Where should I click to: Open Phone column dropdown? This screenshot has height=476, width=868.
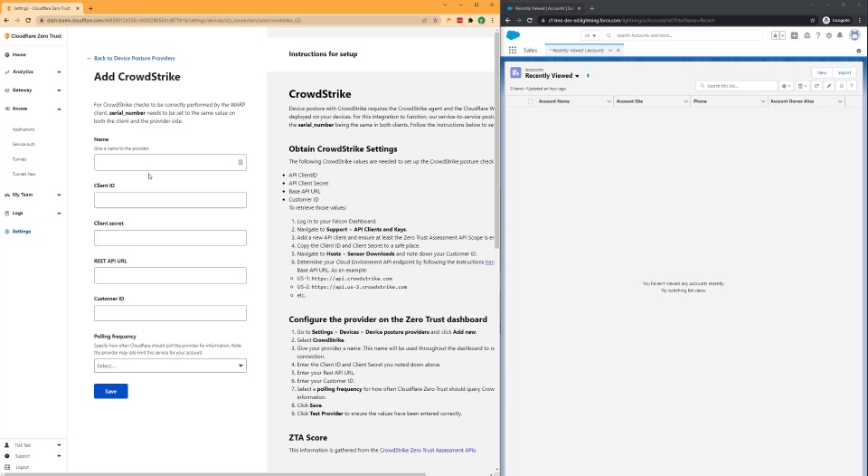tap(762, 101)
